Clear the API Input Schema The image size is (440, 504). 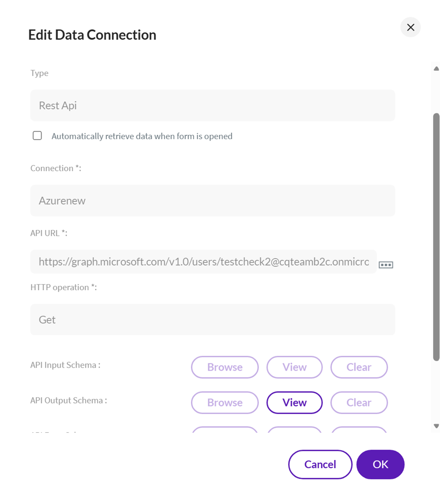click(359, 367)
